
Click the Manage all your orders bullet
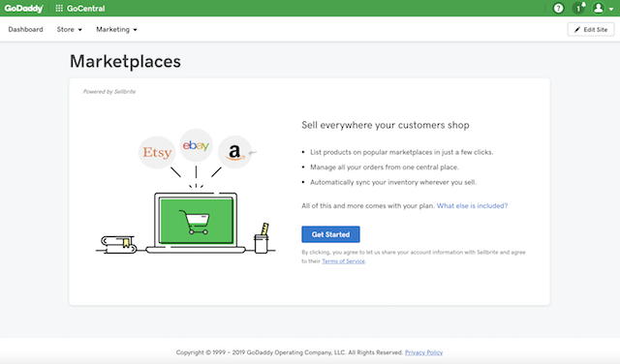(385, 167)
